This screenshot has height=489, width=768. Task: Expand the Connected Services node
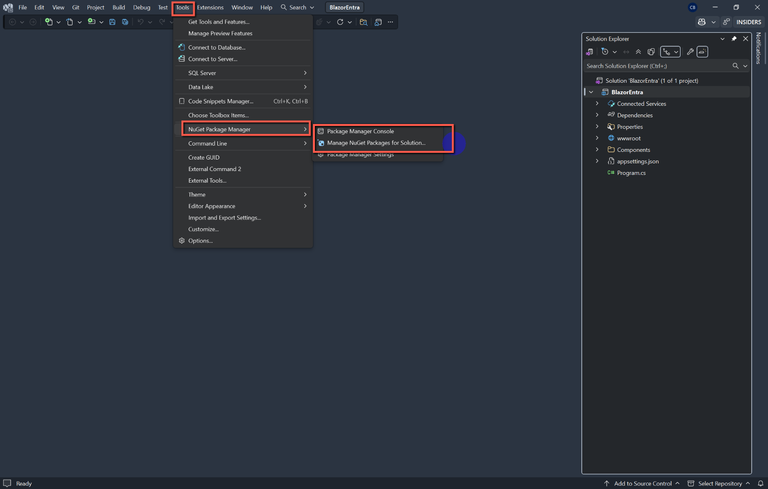pos(597,104)
